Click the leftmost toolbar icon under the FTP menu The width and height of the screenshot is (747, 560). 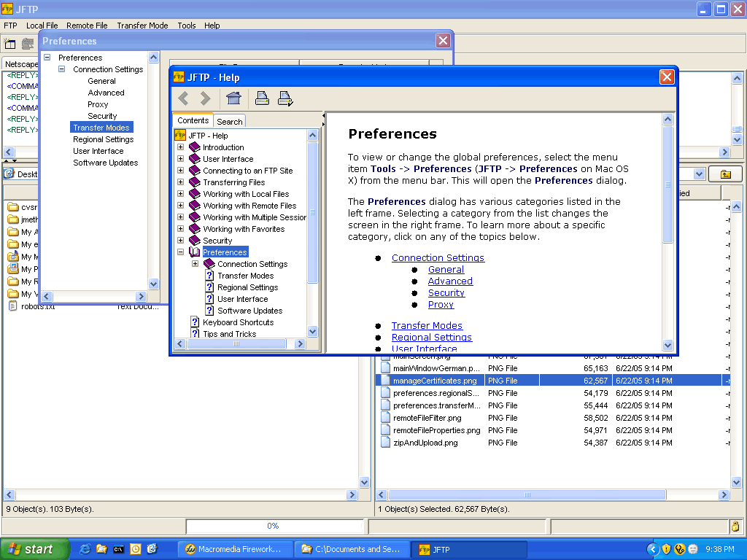coord(9,44)
